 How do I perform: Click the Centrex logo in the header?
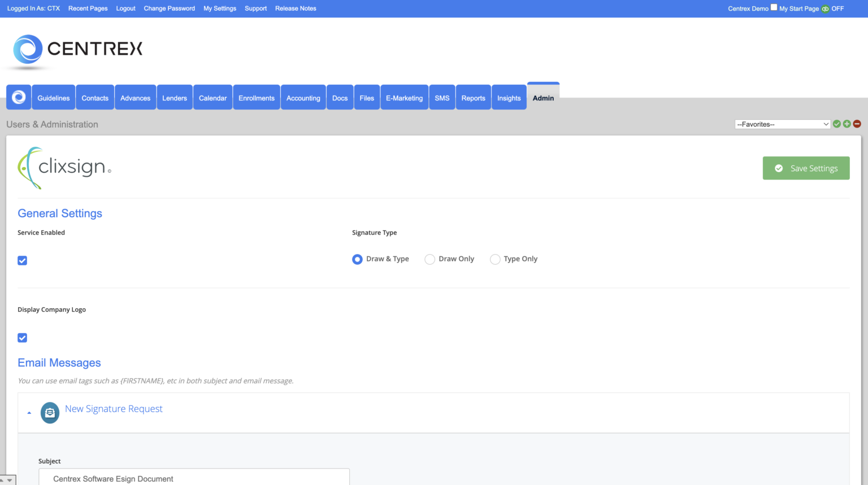coord(76,49)
